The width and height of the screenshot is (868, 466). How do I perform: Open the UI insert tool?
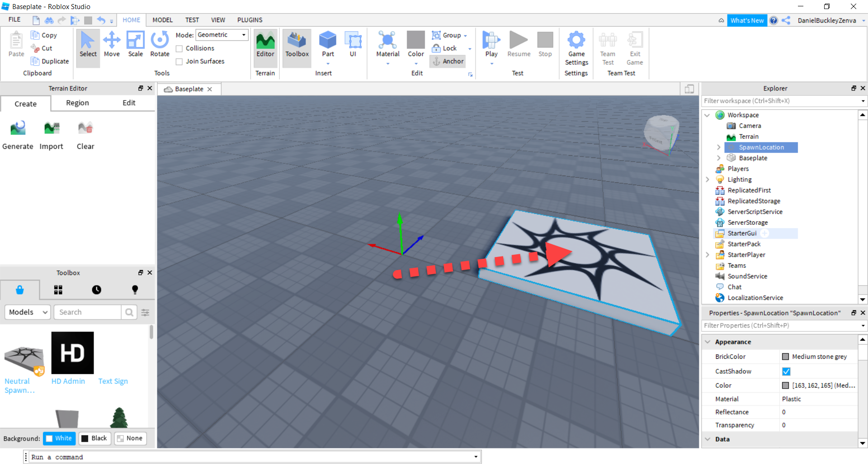[353, 44]
